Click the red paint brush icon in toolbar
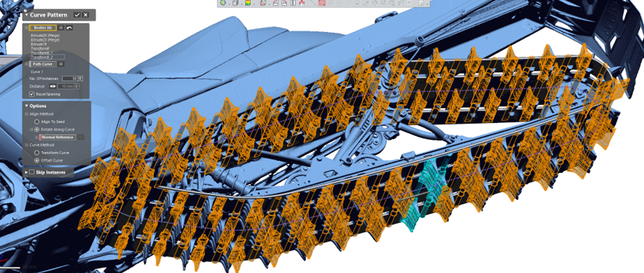 302,3
